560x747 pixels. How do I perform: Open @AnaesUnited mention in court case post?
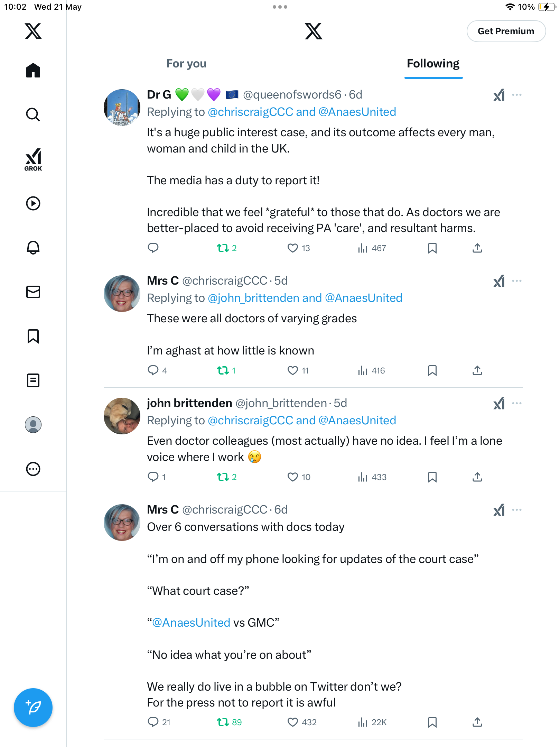tap(191, 622)
